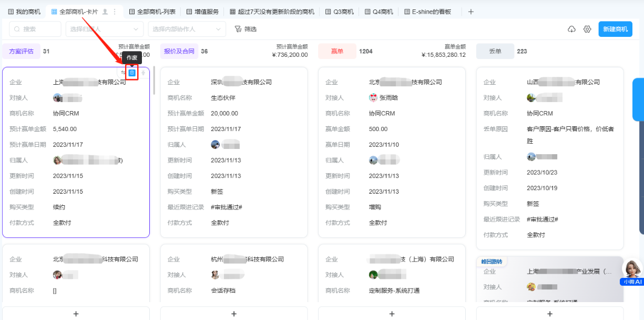The image size is (644, 320).
Task: Click the 续约 purchase type value
Action: click(x=59, y=207)
